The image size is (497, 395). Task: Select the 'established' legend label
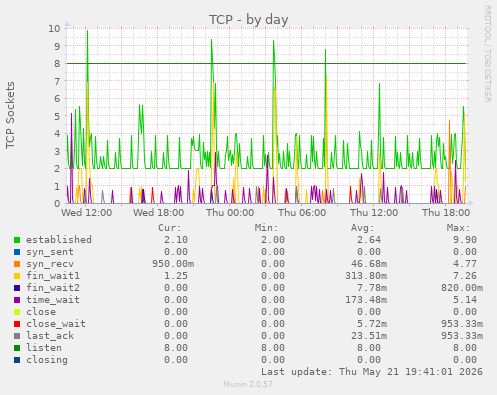click(x=59, y=240)
